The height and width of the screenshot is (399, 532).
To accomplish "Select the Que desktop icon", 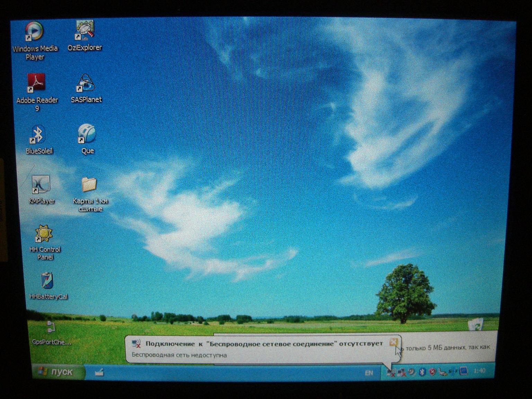I will pos(87,139).
